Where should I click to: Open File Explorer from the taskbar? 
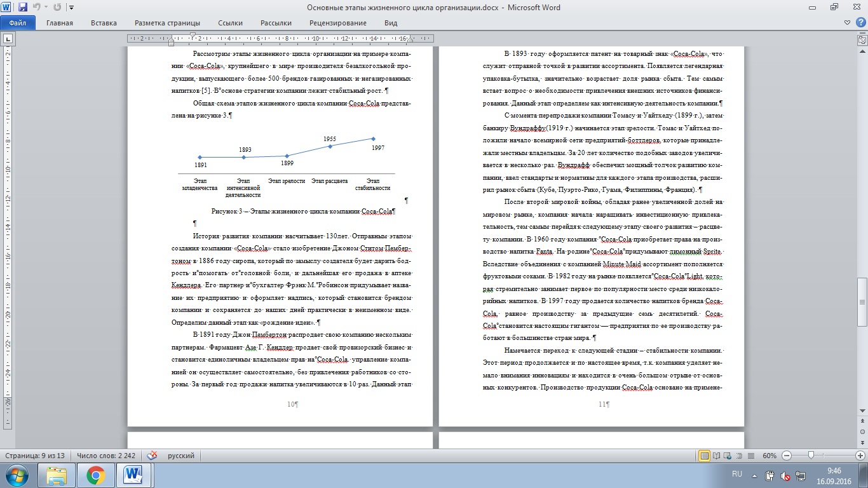56,475
